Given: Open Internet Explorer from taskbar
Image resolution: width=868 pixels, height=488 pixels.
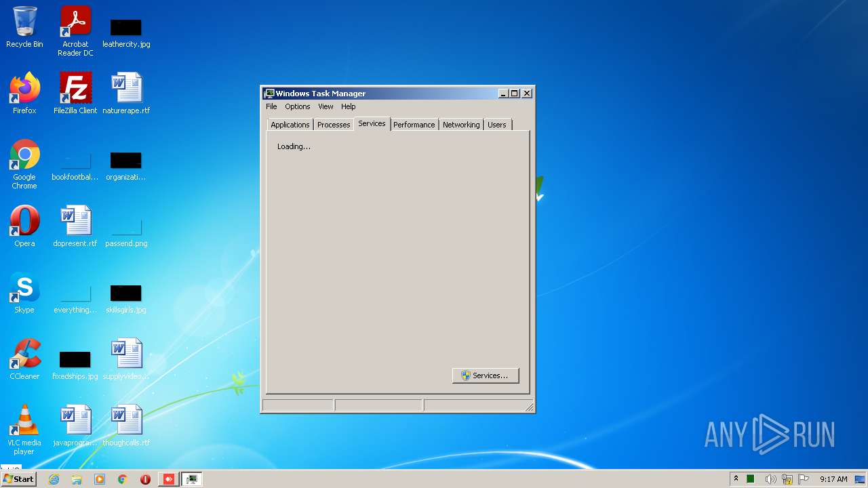Looking at the screenshot, I should coord(54,479).
